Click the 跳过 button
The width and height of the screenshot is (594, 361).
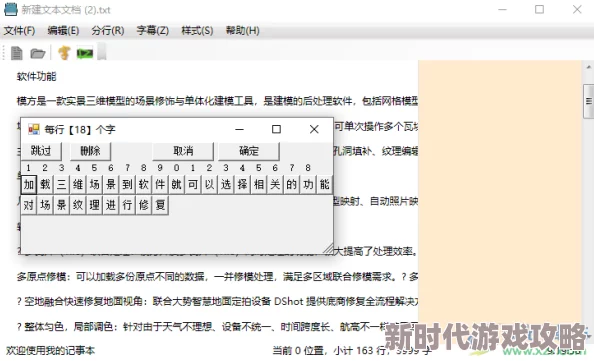point(41,151)
